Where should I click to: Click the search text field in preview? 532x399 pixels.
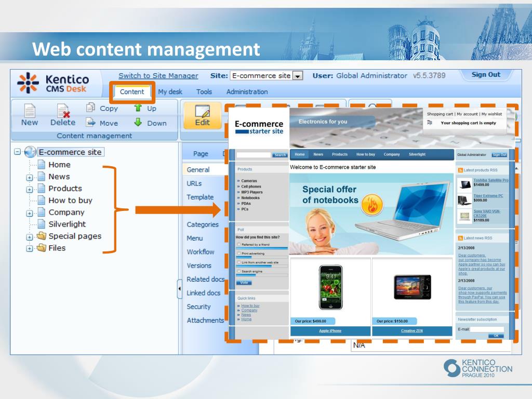(254, 155)
